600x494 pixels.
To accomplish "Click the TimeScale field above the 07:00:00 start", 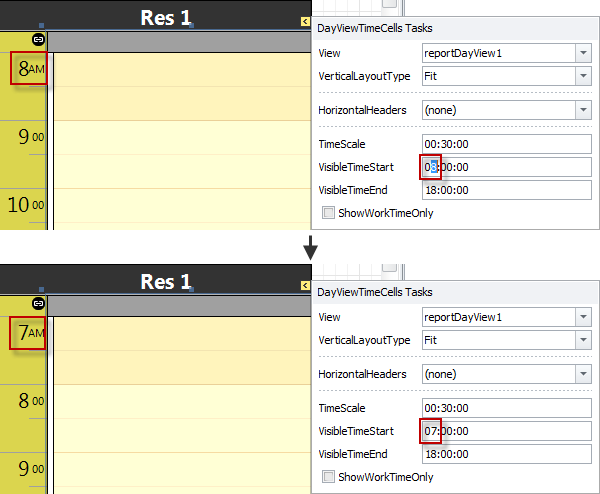I will click(506, 408).
